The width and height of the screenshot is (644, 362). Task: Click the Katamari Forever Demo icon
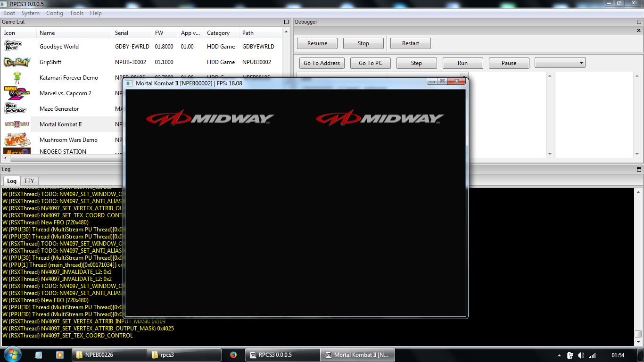pyautogui.click(x=17, y=77)
